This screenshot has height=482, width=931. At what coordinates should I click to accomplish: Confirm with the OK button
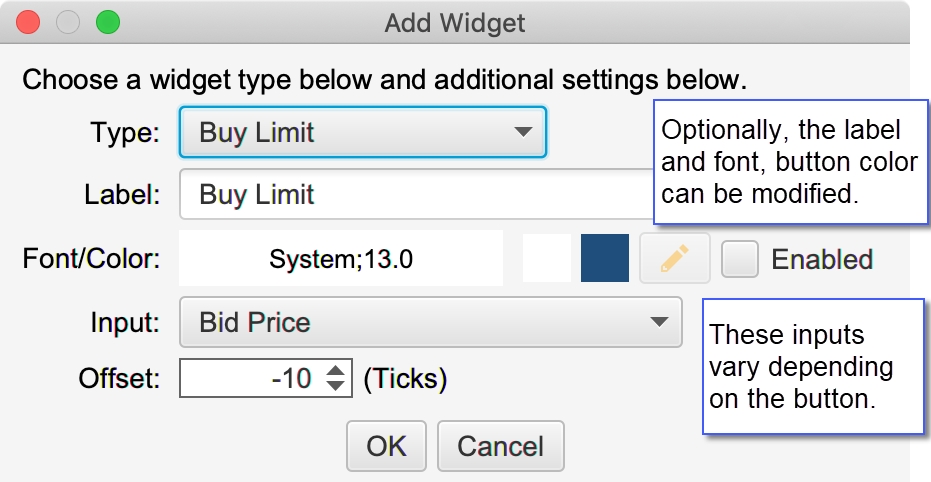coord(387,446)
